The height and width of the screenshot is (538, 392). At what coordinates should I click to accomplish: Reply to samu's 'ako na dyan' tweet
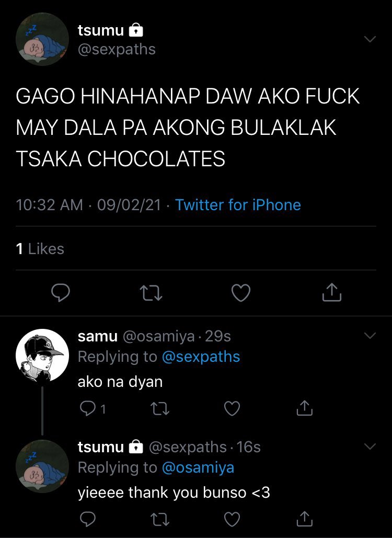[92, 408]
